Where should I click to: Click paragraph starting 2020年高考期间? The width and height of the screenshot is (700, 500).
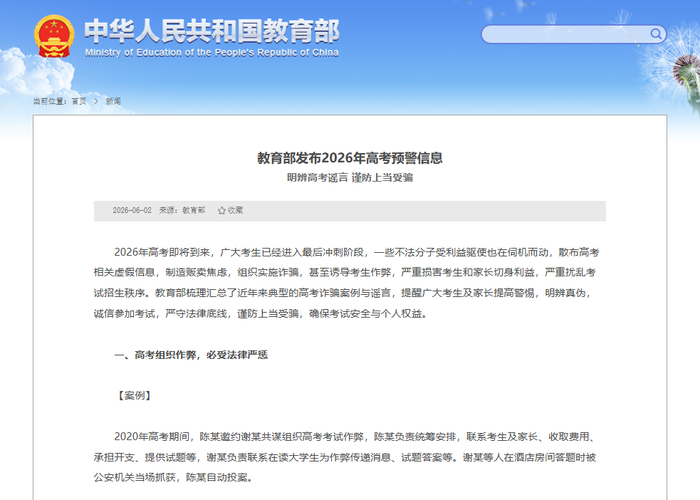(x=345, y=457)
